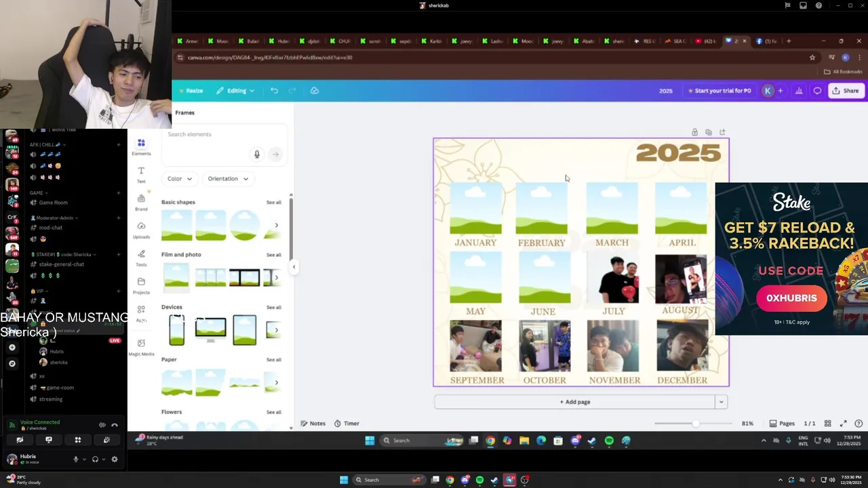Click the plus icon beside the K avatar

click(780, 91)
